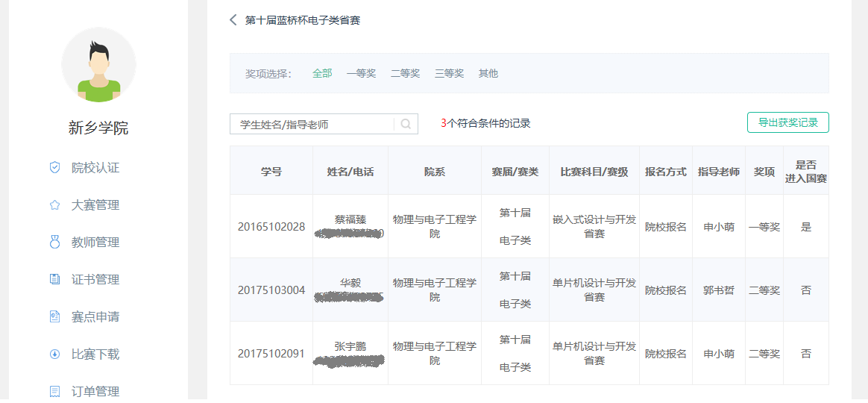Screen dimensions: 868x403
Task: Click the user avatar image
Action: click(x=98, y=65)
